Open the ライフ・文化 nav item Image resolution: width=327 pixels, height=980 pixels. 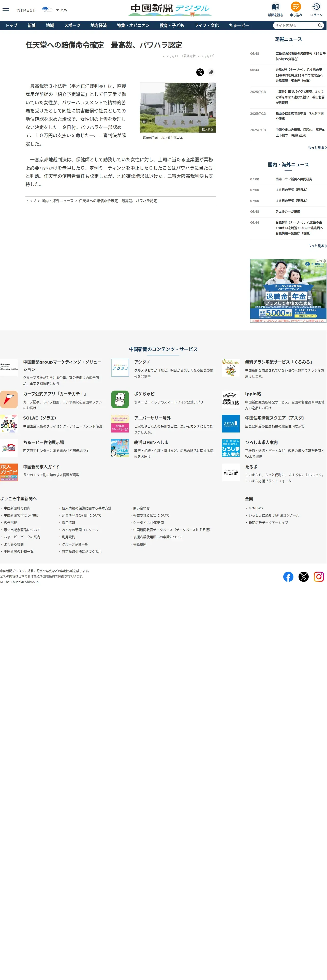coord(206,25)
